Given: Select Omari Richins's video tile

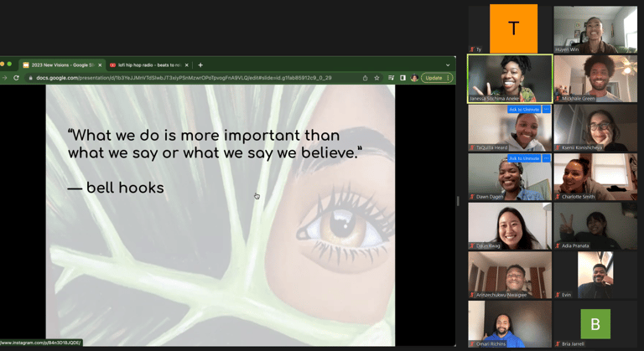Looking at the screenshot, I should pyautogui.click(x=510, y=324).
